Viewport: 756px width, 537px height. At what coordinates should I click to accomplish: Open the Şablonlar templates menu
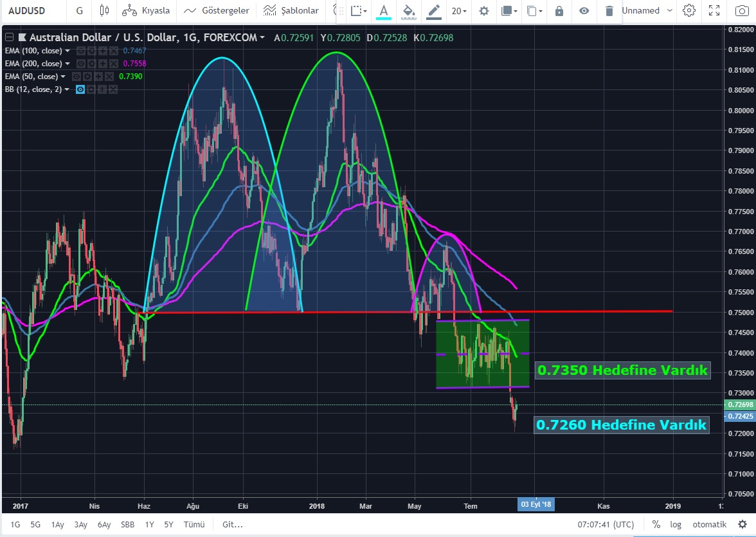coord(291,11)
